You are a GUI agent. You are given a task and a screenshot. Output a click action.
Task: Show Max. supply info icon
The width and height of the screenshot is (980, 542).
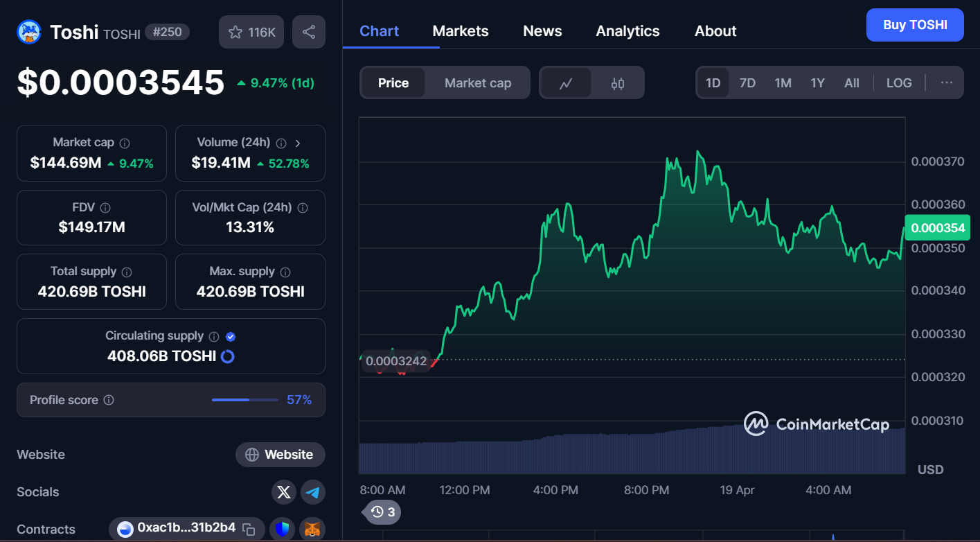[285, 272]
